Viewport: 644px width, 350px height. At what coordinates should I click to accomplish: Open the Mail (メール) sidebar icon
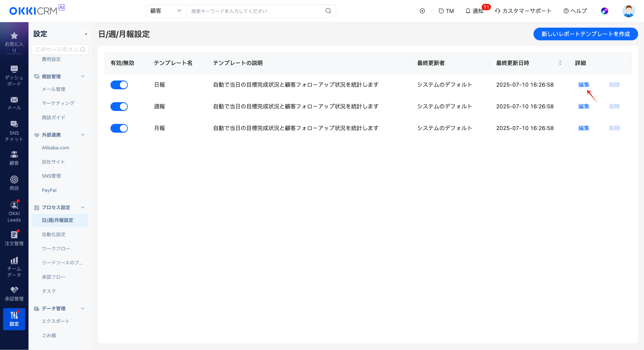14,100
